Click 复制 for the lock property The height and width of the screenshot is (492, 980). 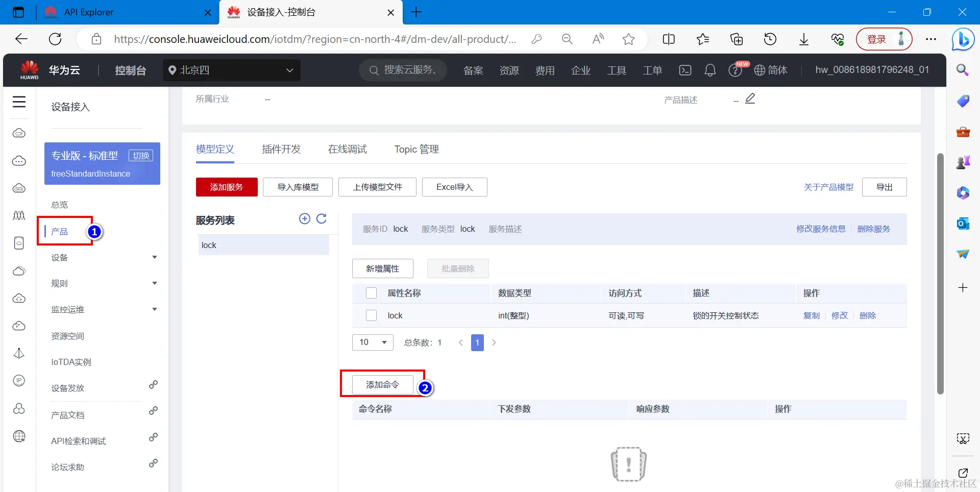coord(812,315)
